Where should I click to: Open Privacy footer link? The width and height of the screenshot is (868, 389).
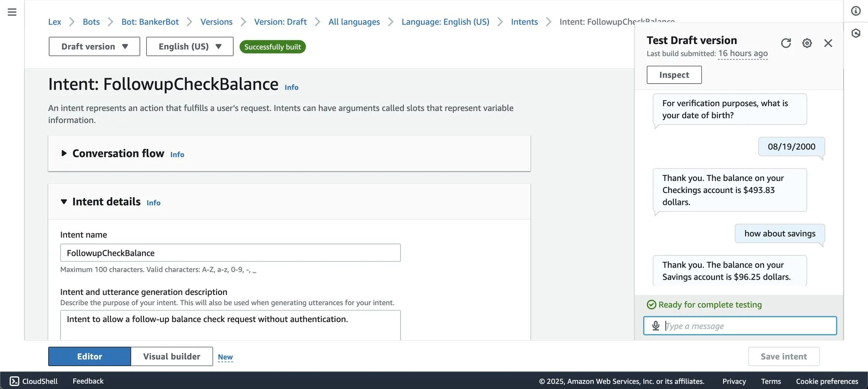(x=734, y=381)
